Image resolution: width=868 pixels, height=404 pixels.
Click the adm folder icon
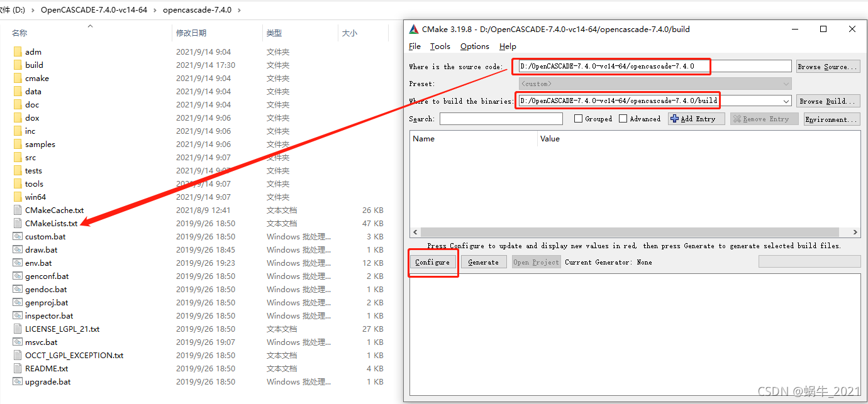pos(18,52)
